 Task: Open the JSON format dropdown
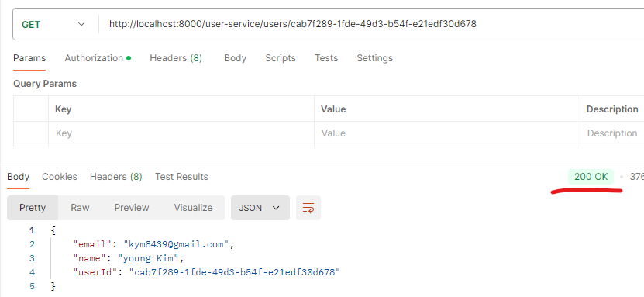click(x=260, y=208)
